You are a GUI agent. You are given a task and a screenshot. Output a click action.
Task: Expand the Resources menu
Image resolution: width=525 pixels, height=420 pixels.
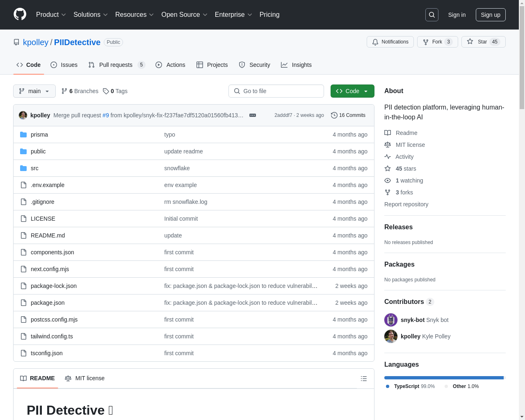[x=135, y=15]
